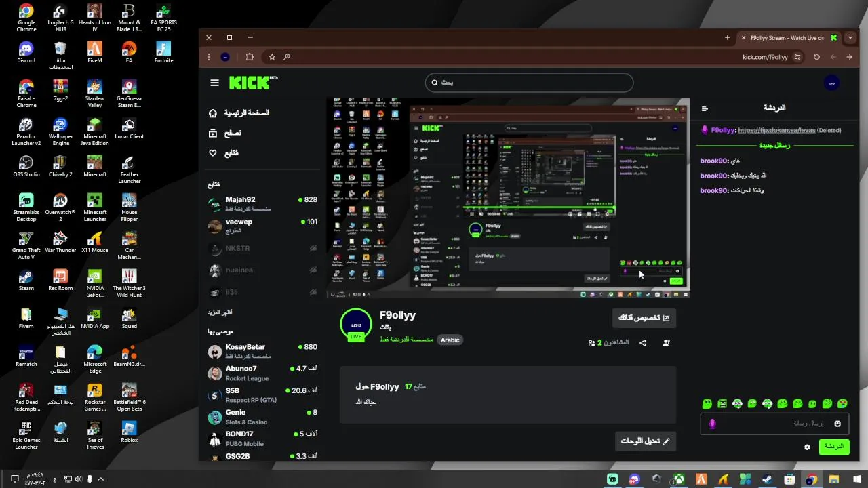Open chat settings gear icon
This screenshot has width=868, height=488.
point(807,447)
